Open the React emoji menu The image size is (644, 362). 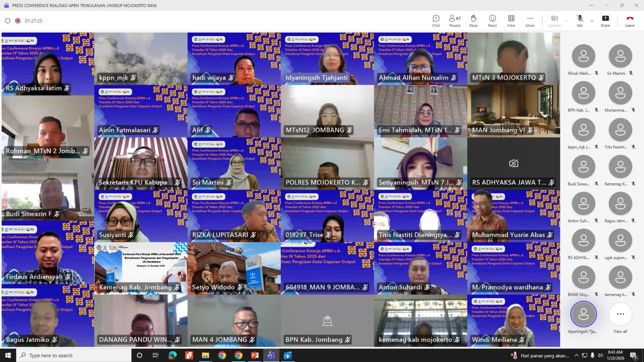point(492,21)
